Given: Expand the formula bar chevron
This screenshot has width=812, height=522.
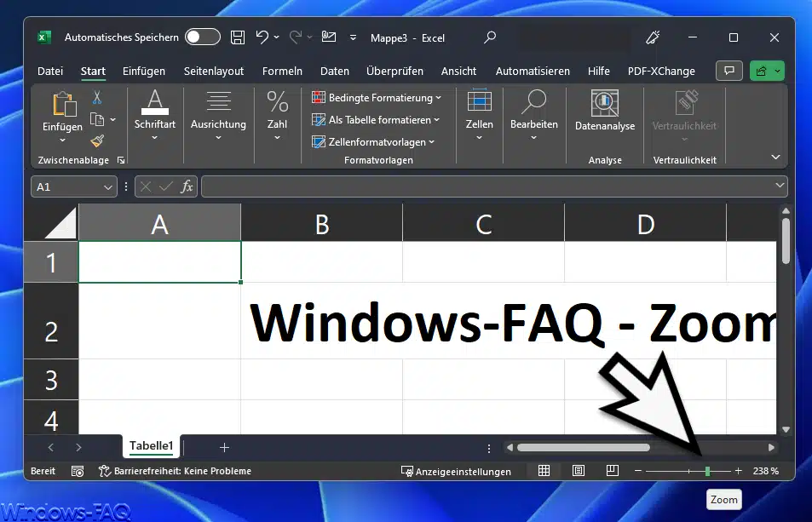Looking at the screenshot, I should [x=780, y=185].
